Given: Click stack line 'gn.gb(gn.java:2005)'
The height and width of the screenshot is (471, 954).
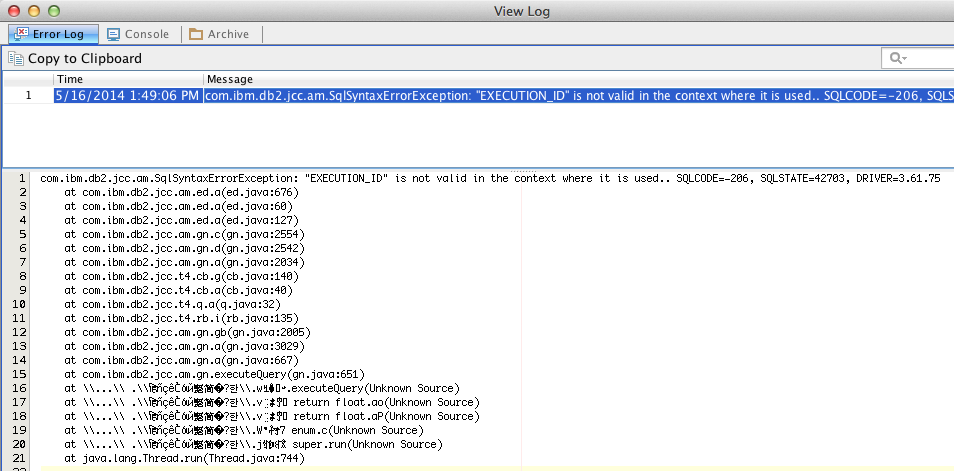Looking at the screenshot, I should coord(188,332).
